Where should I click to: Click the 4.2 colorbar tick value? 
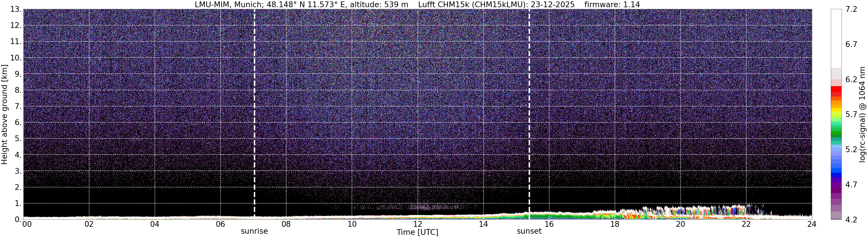[851, 220]
